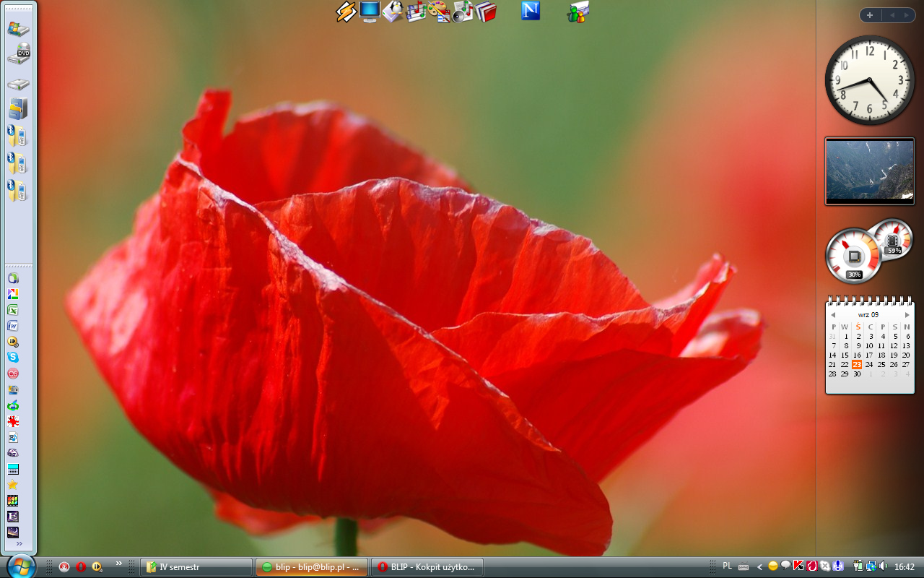Screen dimensions: 924x578
Task: Switch to the IV semestr taskbar window
Action: [196, 567]
